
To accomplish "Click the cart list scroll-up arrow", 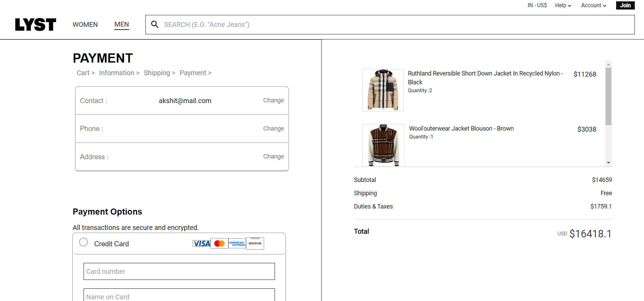I will pyautogui.click(x=609, y=64).
